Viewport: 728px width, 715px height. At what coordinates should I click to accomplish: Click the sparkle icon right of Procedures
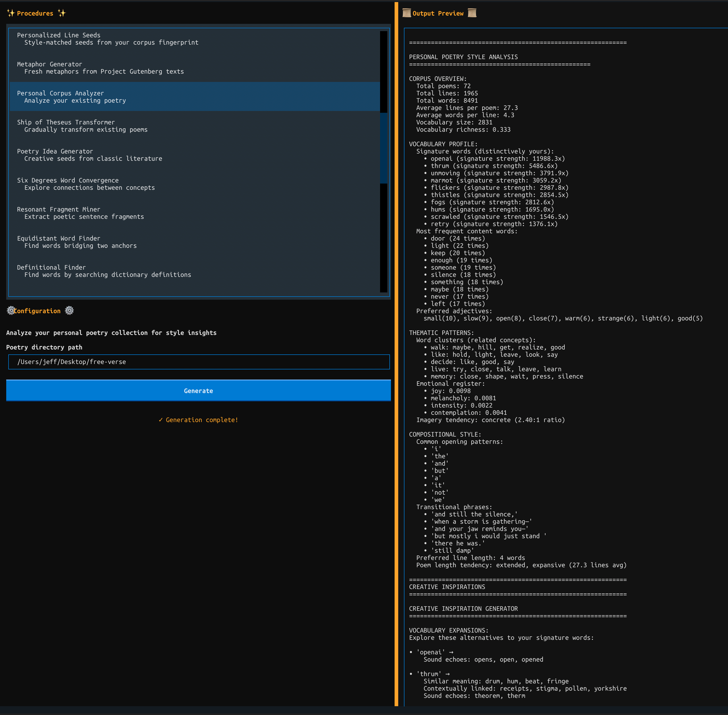(x=62, y=13)
